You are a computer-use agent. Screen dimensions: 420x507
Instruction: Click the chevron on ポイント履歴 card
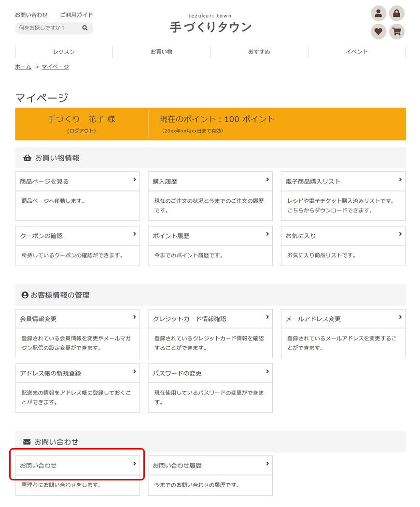point(267,234)
